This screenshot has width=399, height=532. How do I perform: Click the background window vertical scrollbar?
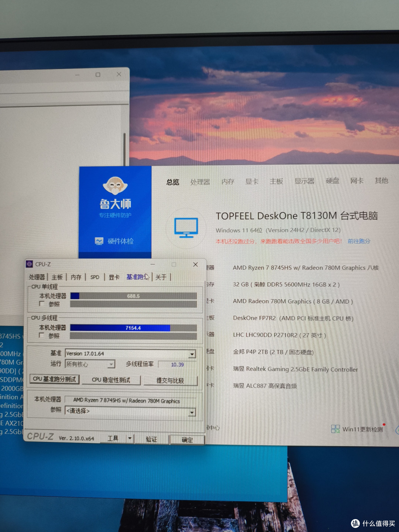point(125,150)
